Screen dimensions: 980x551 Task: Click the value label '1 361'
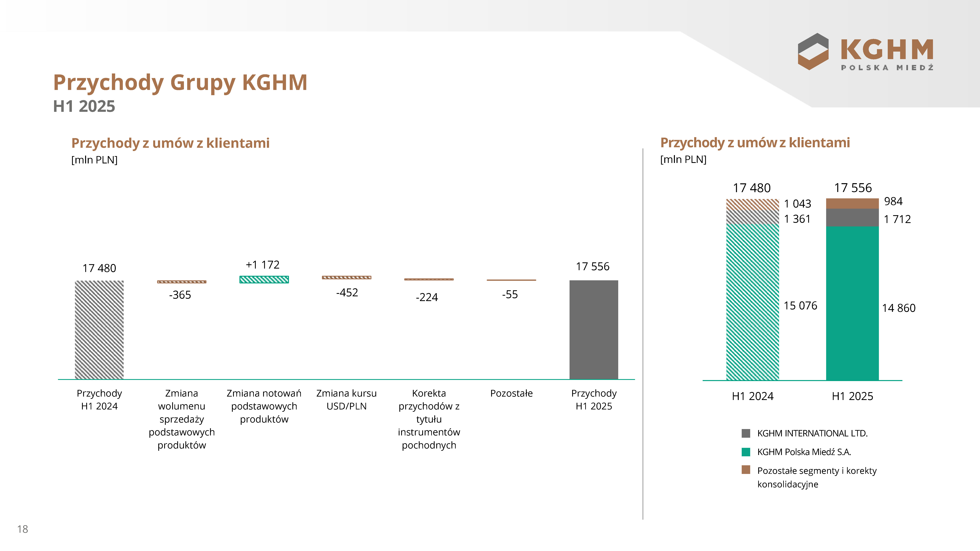(x=797, y=219)
